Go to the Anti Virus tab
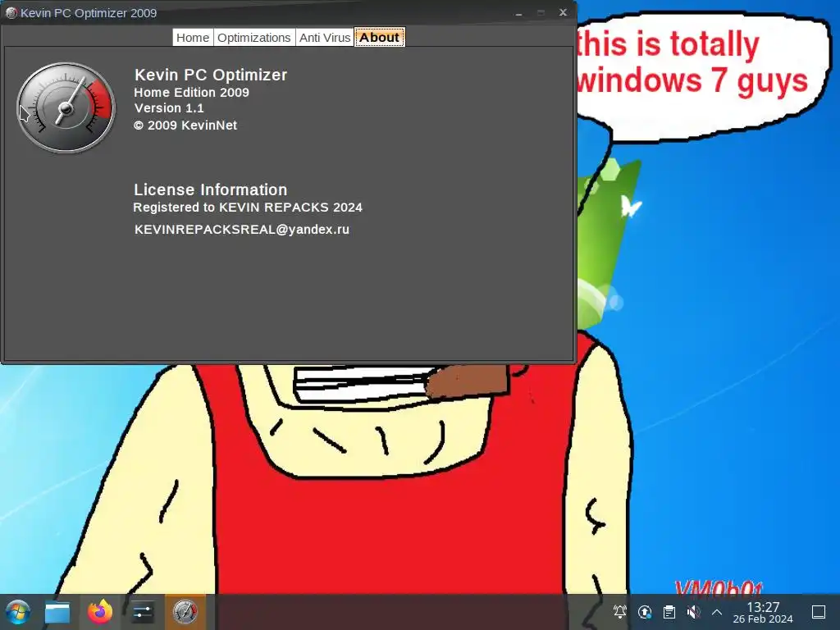 click(x=325, y=38)
